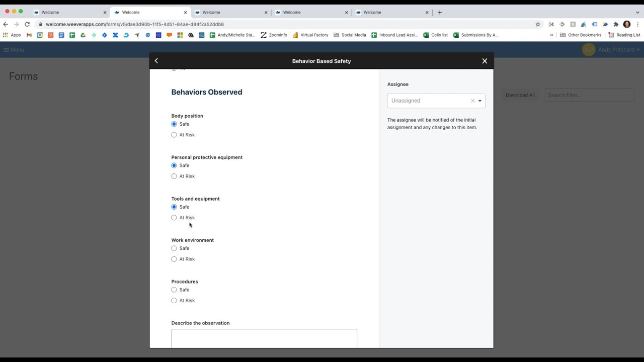This screenshot has width=644, height=362.
Task: Choose At Risk for Procedures
Action: (x=174, y=301)
